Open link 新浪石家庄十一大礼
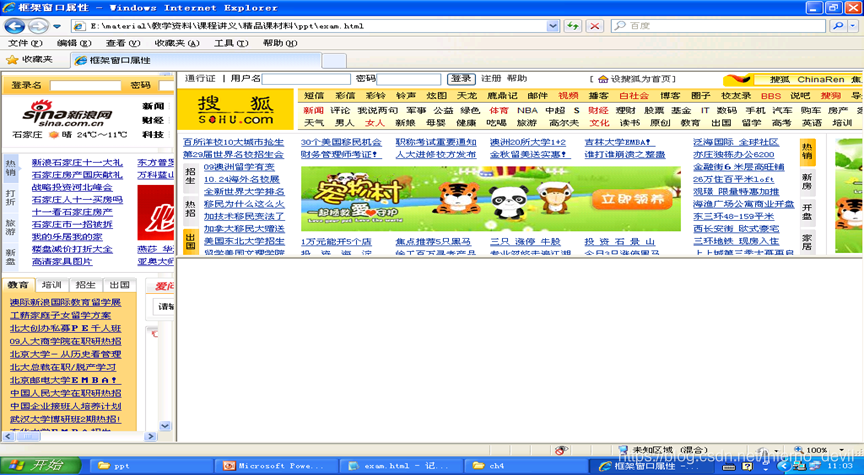 click(77, 163)
